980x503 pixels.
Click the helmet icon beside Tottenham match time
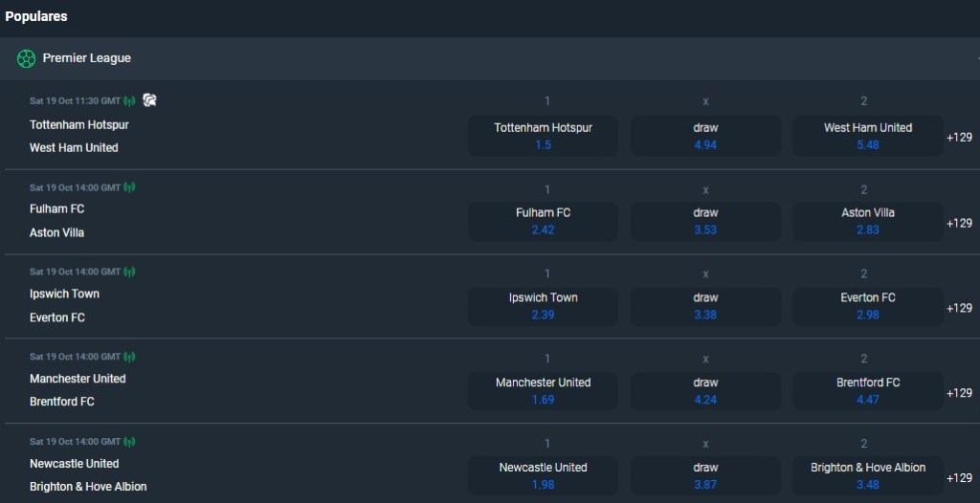(x=149, y=100)
